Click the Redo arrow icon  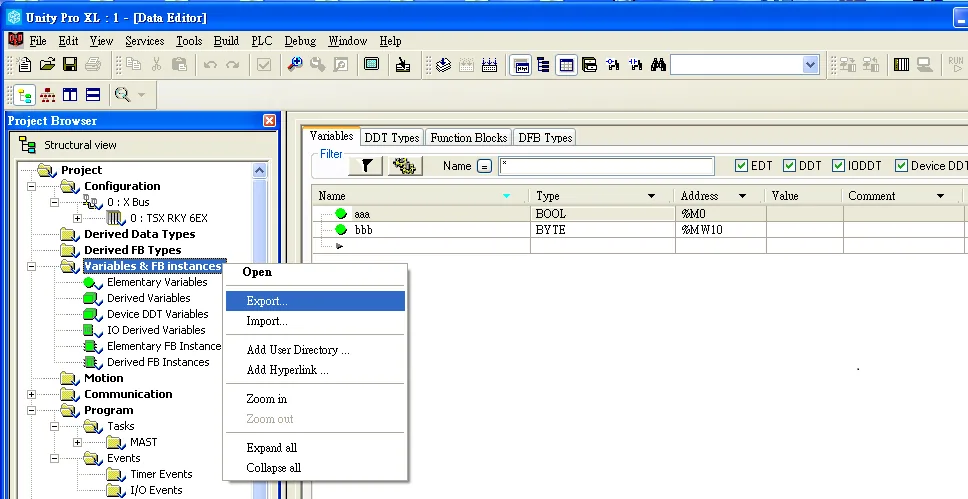coord(232,64)
